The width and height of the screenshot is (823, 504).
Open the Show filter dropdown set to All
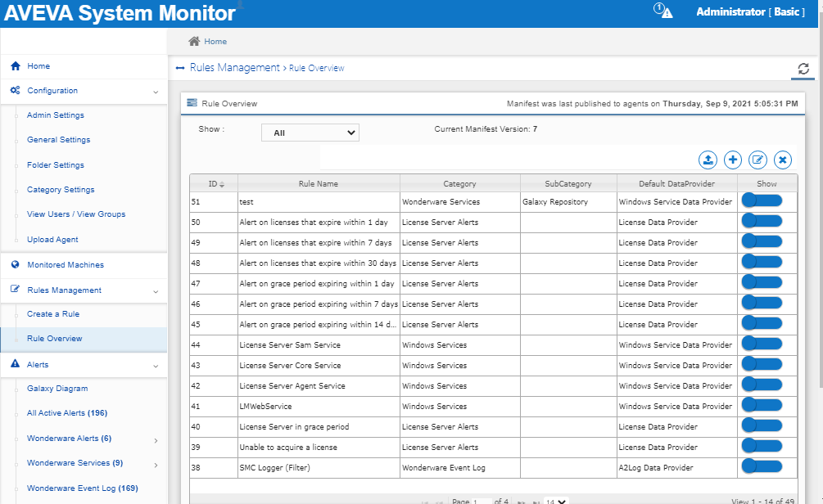(x=310, y=133)
